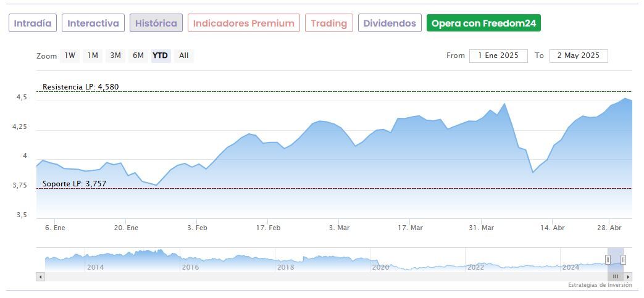The height and width of the screenshot is (298, 644).
Task: Switch to the Interactiva tab
Action: [93, 23]
